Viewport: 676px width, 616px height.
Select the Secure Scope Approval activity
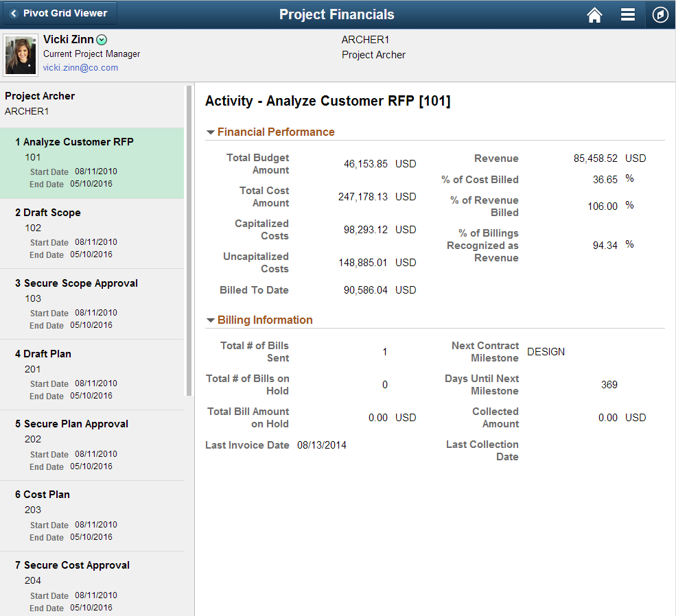pyautogui.click(x=77, y=283)
